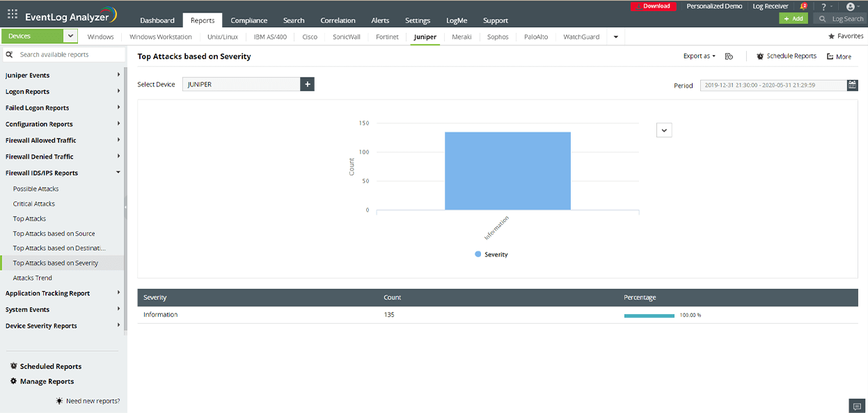Image resolution: width=868 pixels, height=413 pixels.
Task: Open the Correlation tab
Action: point(338,20)
